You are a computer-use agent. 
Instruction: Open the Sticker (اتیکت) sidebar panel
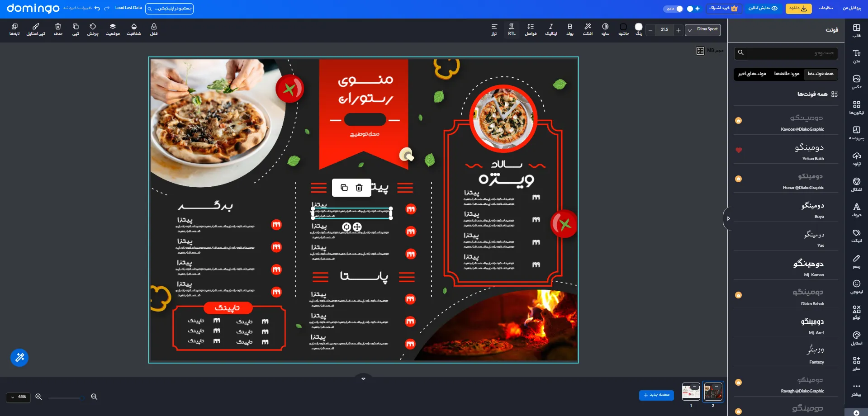pyautogui.click(x=856, y=236)
